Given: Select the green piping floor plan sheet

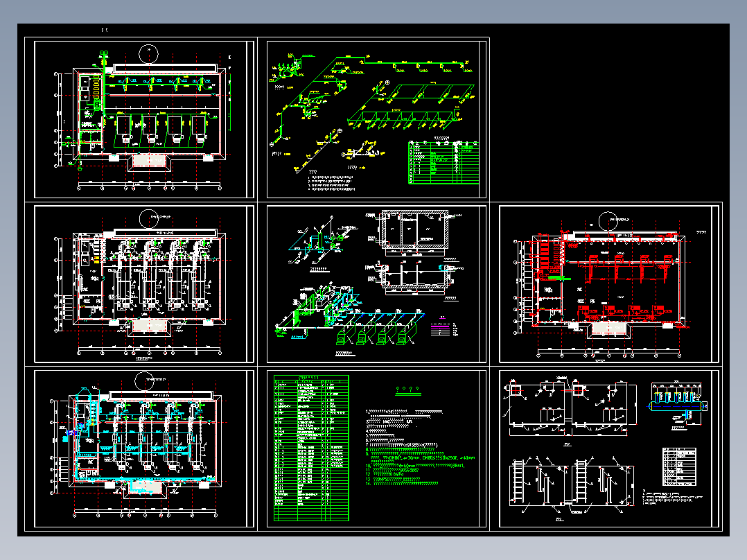Looking at the screenshot, I should (x=144, y=120).
